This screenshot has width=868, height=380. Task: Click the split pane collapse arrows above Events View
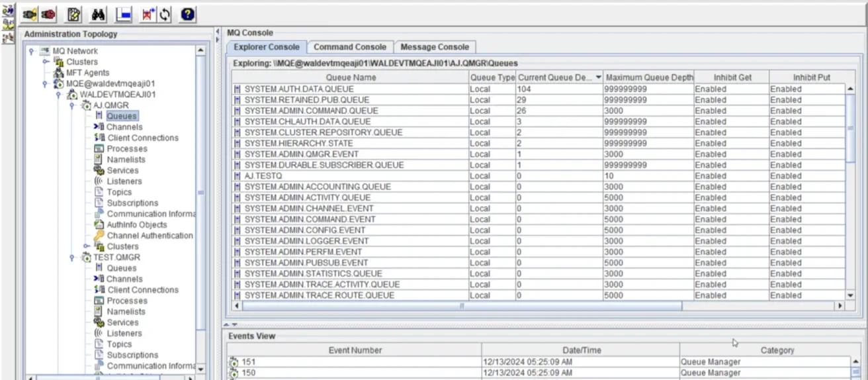[231, 324]
